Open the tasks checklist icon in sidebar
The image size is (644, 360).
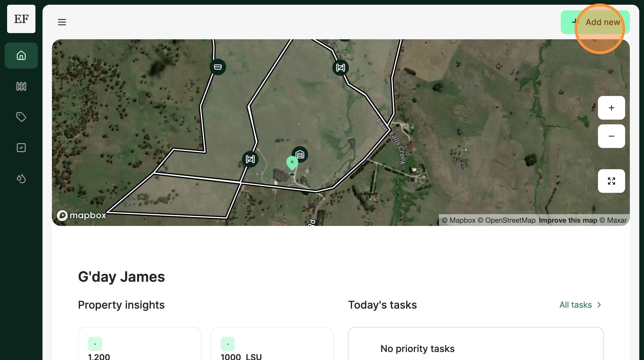click(21, 148)
